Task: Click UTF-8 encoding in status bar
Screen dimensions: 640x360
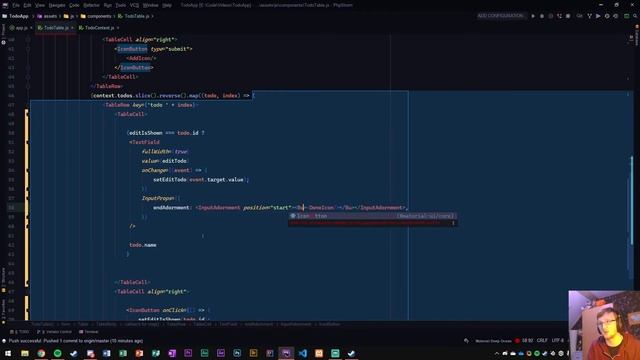Action: (x=558, y=340)
